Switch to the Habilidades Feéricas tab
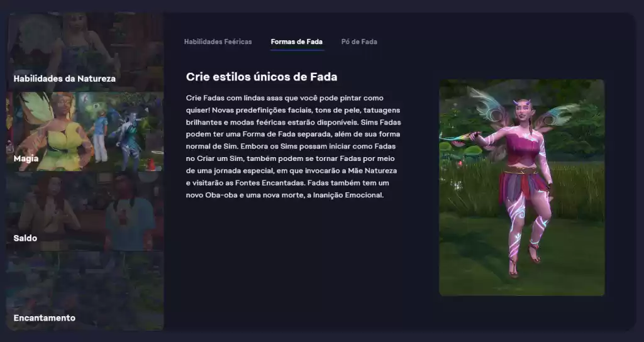The height and width of the screenshot is (342, 644). click(218, 41)
